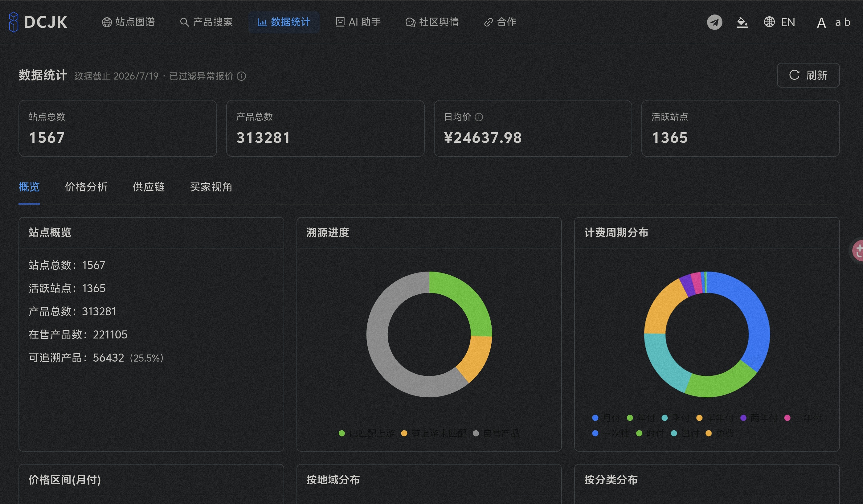This screenshot has height=504, width=863.
Task: Open the 合作 nav item
Action: [x=500, y=22]
